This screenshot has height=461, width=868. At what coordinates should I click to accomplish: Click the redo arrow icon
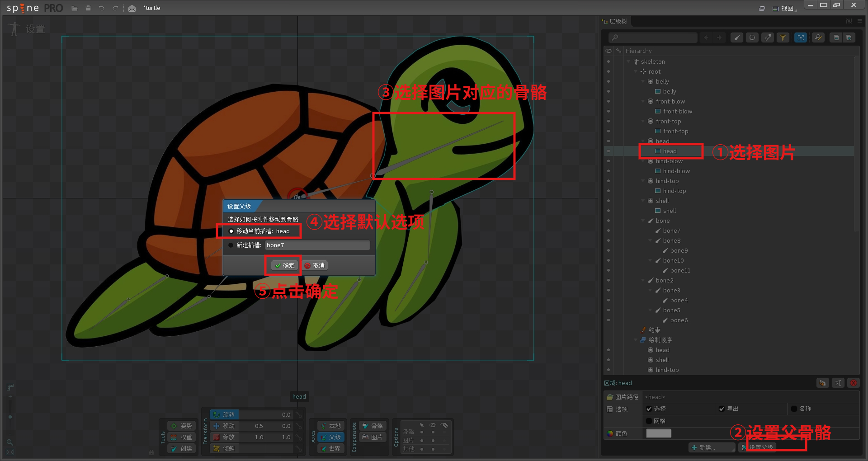(x=115, y=8)
